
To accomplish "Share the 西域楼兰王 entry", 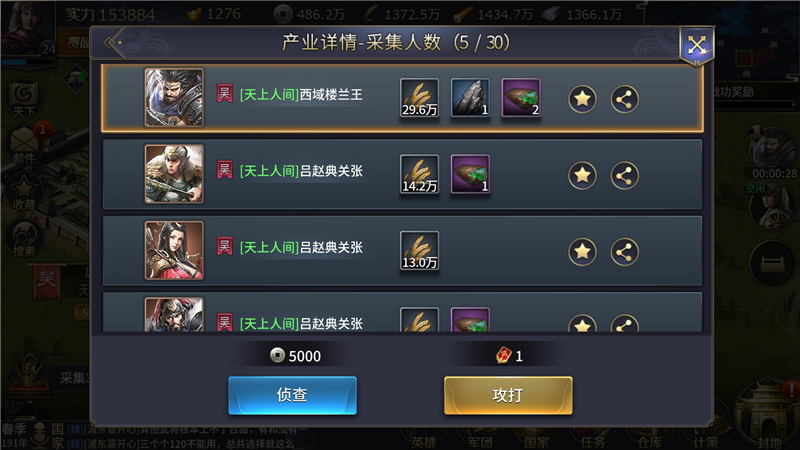I will [624, 98].
